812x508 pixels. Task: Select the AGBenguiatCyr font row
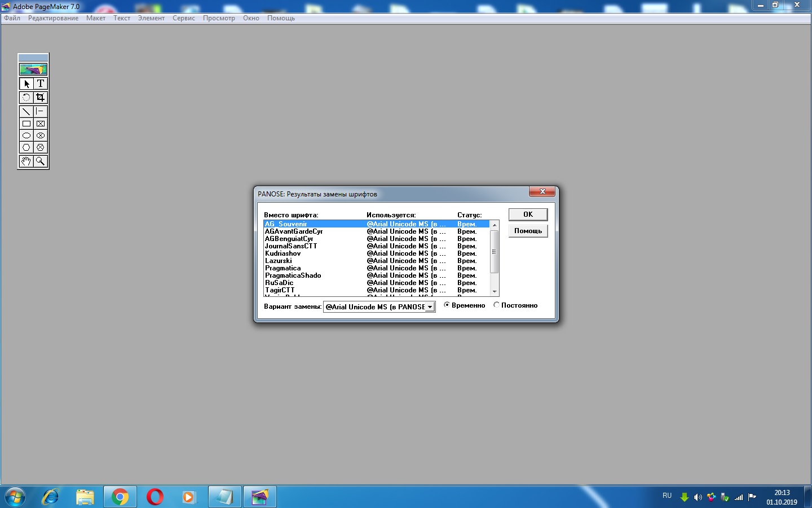(x=376, y=239)
